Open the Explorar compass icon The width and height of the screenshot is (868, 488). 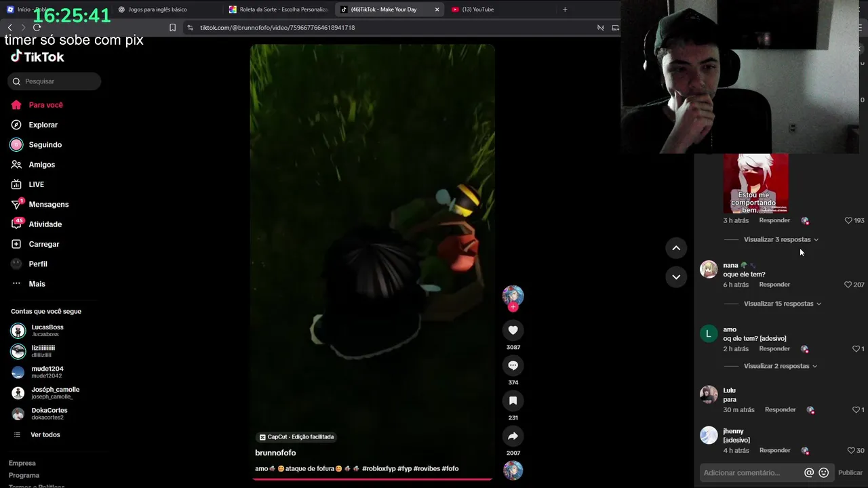(16, 125)
